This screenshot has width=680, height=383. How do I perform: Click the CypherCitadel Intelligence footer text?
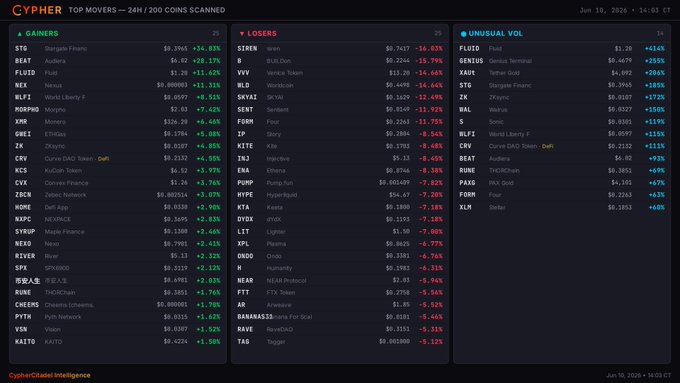click(49, 375)
